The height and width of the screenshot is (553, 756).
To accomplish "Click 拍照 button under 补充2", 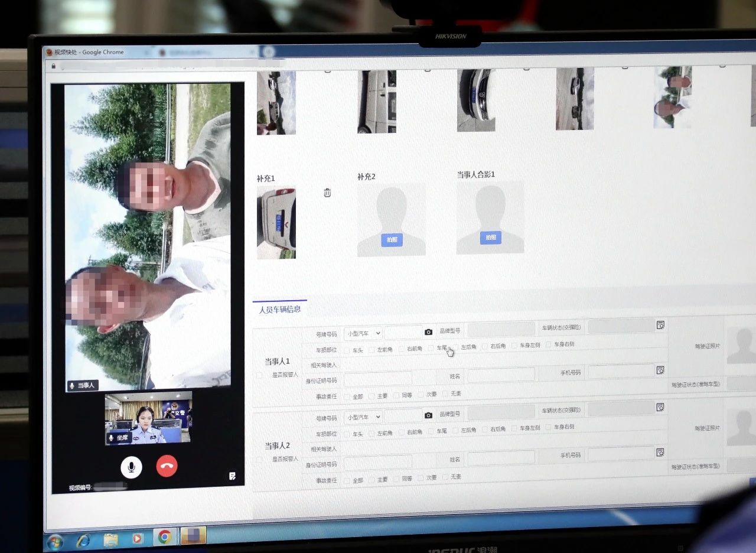I will tap(392, 240).
